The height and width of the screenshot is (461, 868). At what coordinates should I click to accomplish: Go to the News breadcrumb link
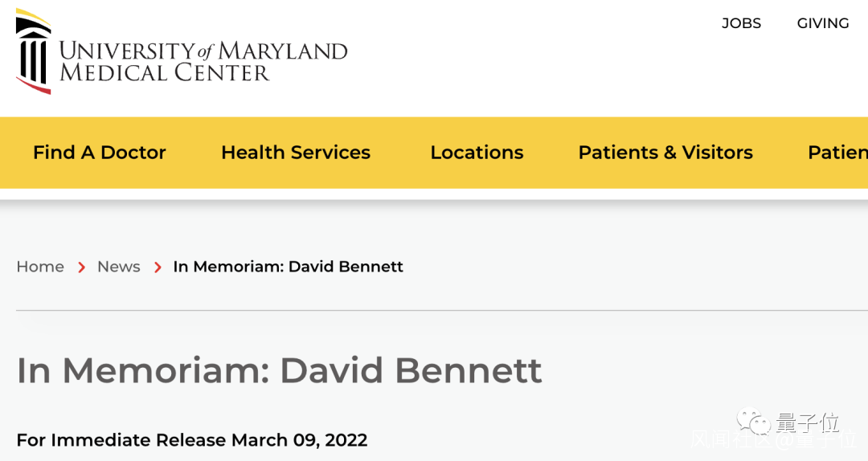click(119, 267)
